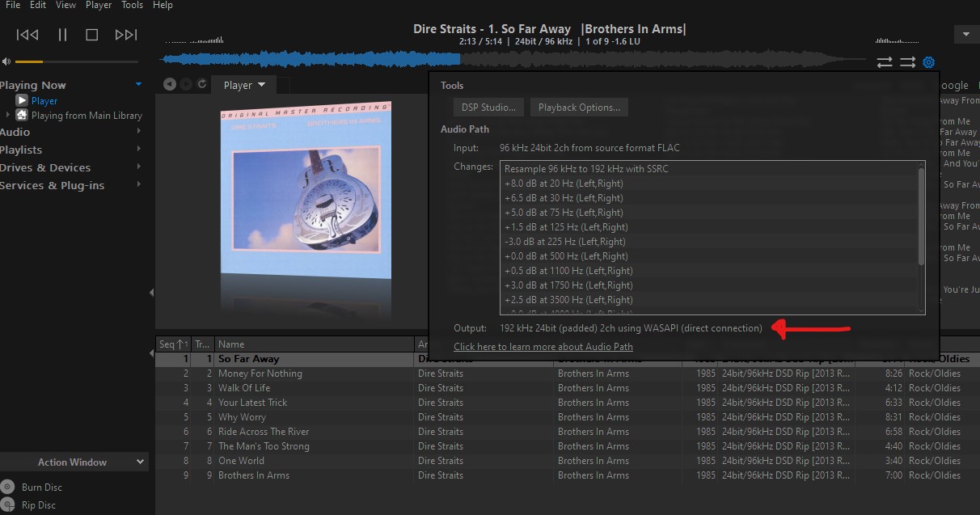Click 'learn more about Audio Path' link
Screen dimensions: 980x515
[x=543, y=347]
